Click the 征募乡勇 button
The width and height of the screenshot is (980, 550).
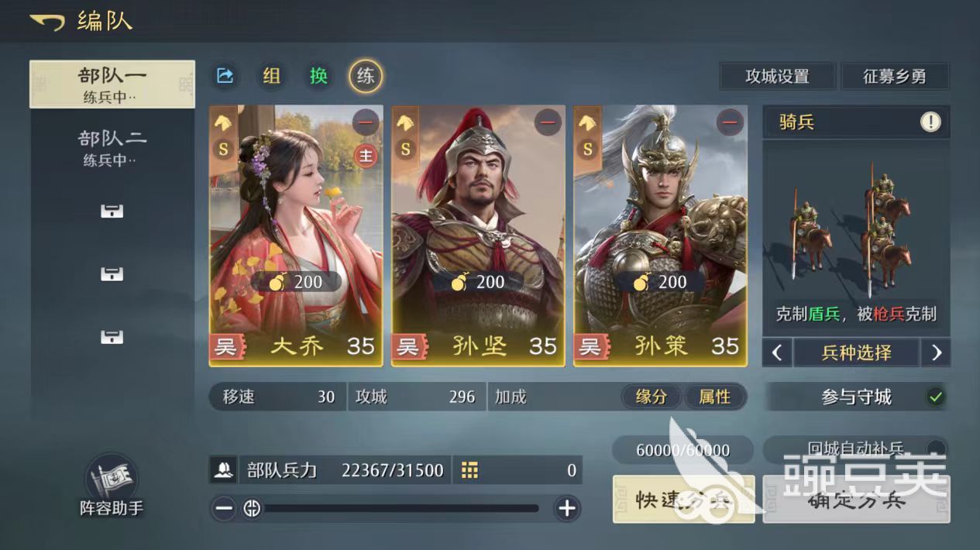(x=895, y=77)
